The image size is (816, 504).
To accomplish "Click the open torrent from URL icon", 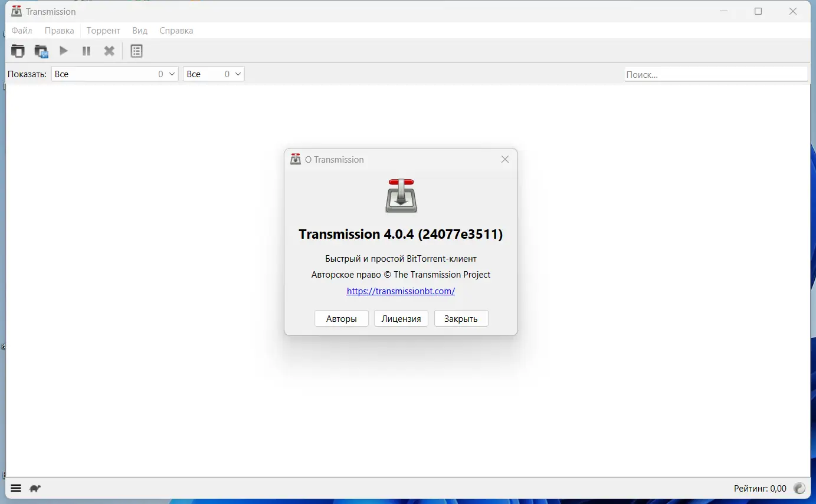I will 41,51.
